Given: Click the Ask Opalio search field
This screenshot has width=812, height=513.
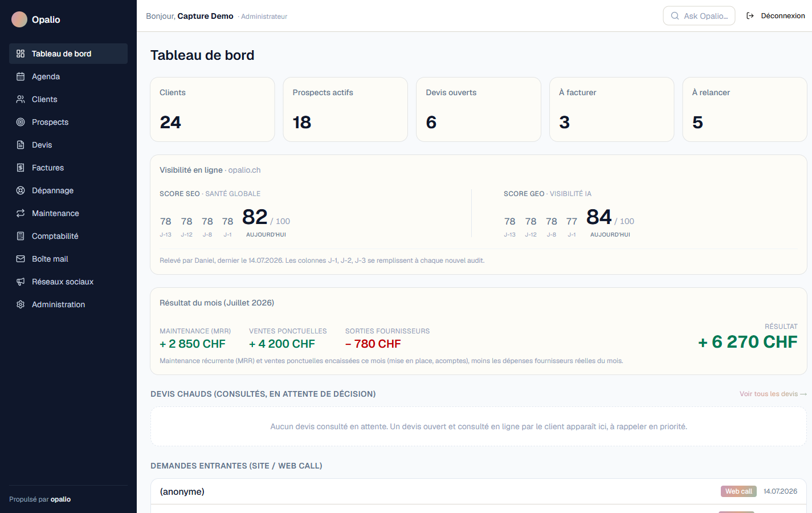Looking at the screenshot, I should point(699,16).
